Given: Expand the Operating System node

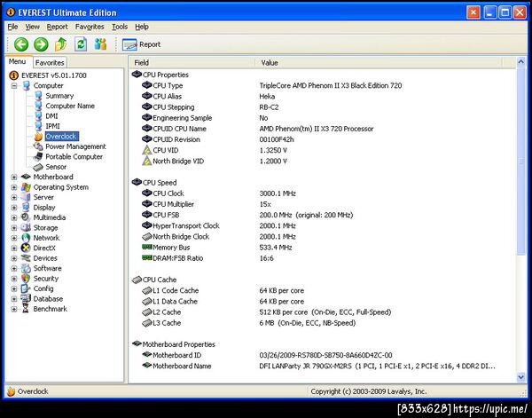Looking at the screenshot, I should pos(14,187).
